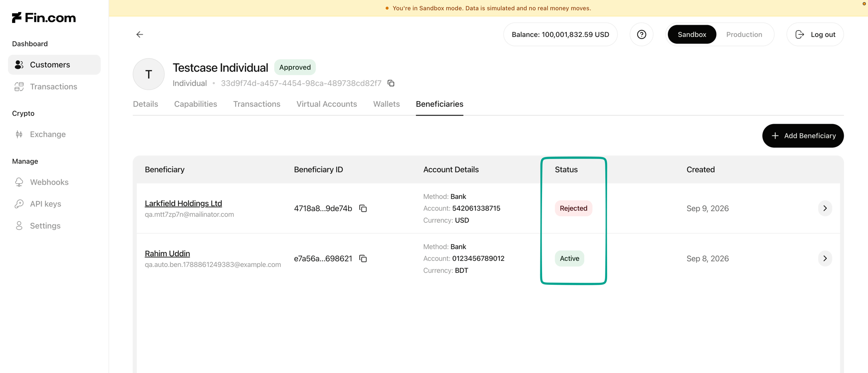Viewport: 868px width, 373px height.
Task: Click the Account Details column header
Action: pos(451,170)
